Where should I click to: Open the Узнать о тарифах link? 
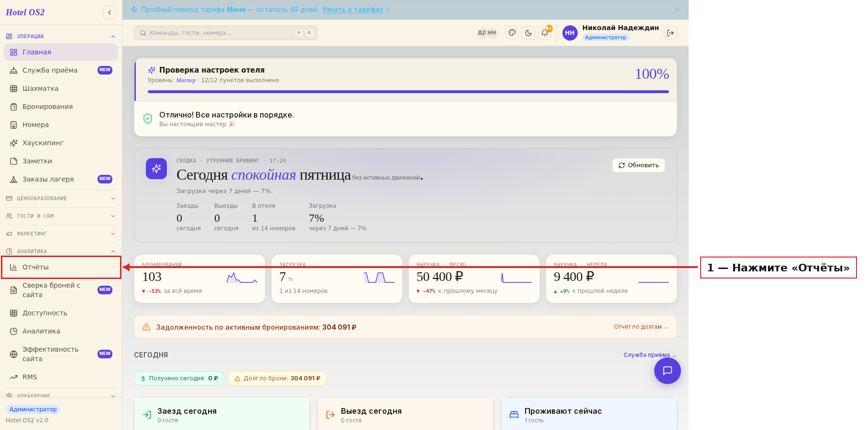352,10
